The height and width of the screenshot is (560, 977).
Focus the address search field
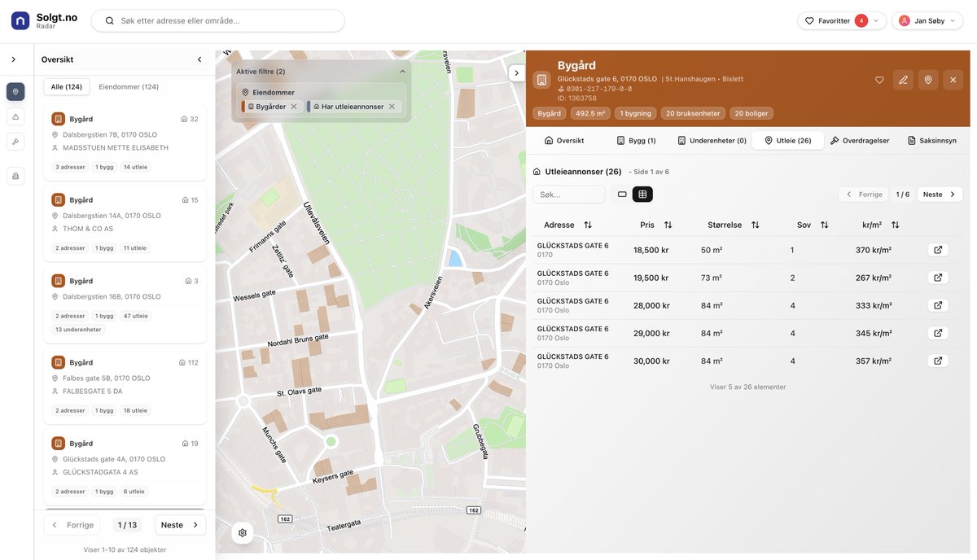coord(217,20)
